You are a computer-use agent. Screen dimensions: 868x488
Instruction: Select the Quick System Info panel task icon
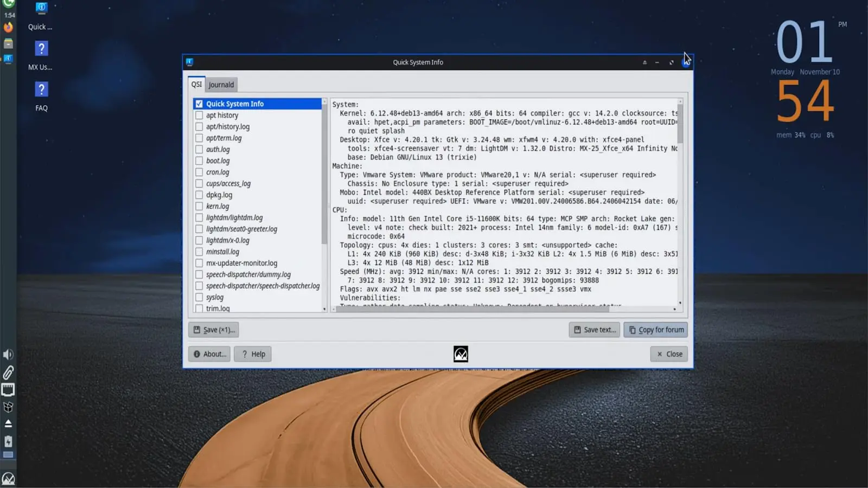tap(8, 59)
